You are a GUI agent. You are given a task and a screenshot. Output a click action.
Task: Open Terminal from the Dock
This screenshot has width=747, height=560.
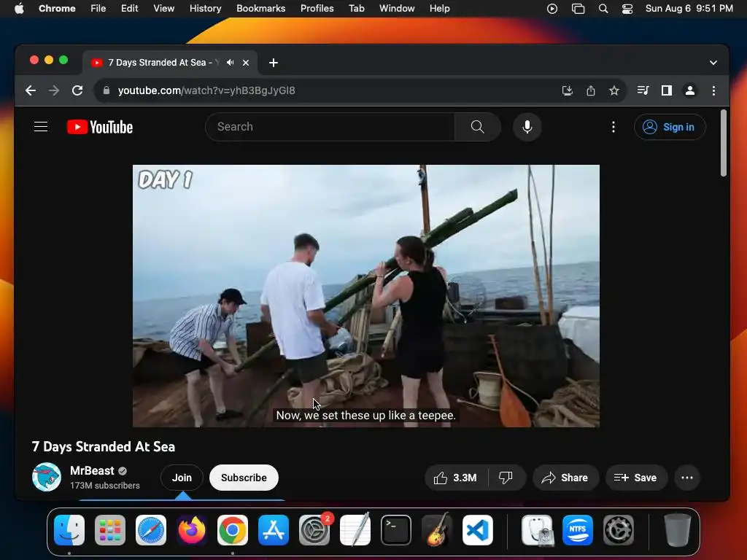point(396,530)
